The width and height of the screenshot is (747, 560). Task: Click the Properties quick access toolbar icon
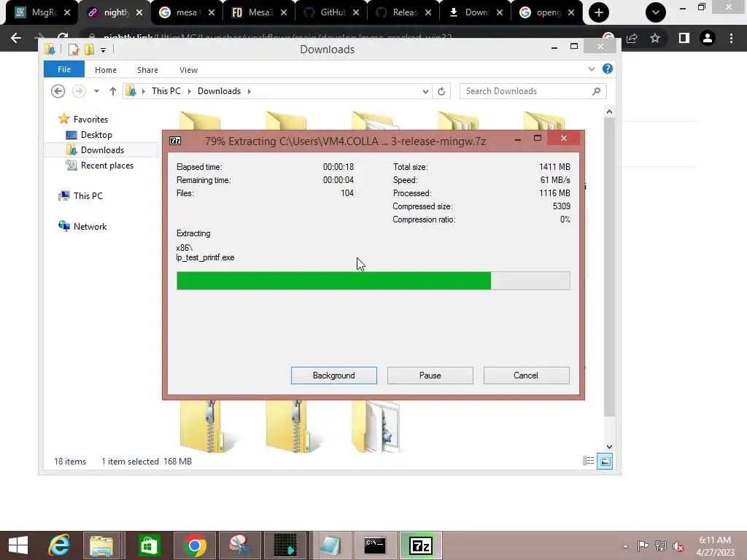tap(74, 50)
